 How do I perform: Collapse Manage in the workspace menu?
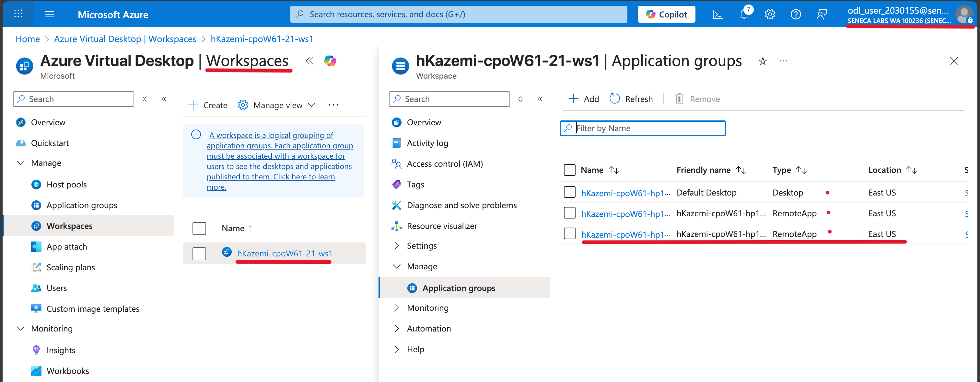tap(396, 266)
